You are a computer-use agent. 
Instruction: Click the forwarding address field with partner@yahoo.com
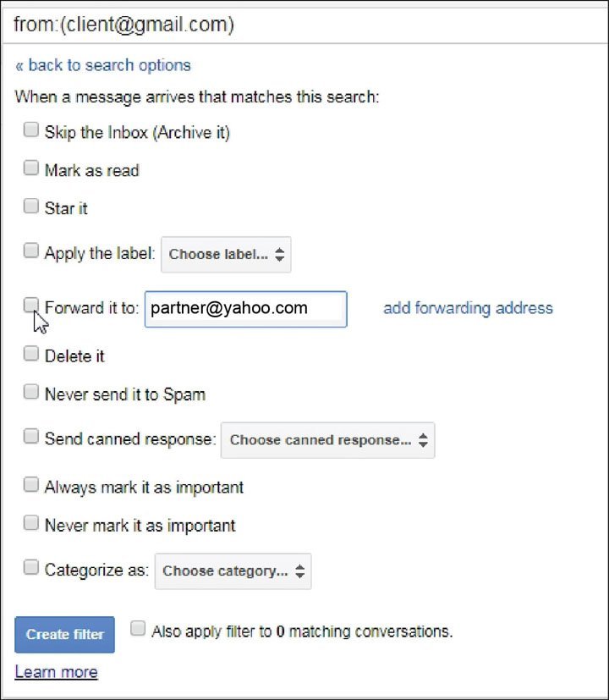click(x=245, y=309)
